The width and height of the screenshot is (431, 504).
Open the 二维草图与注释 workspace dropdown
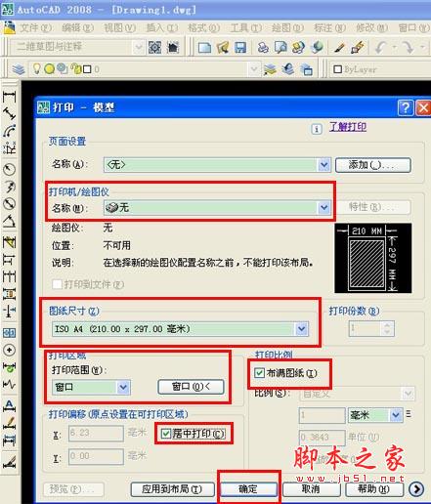pyautogui.click(x=138, y=48)
